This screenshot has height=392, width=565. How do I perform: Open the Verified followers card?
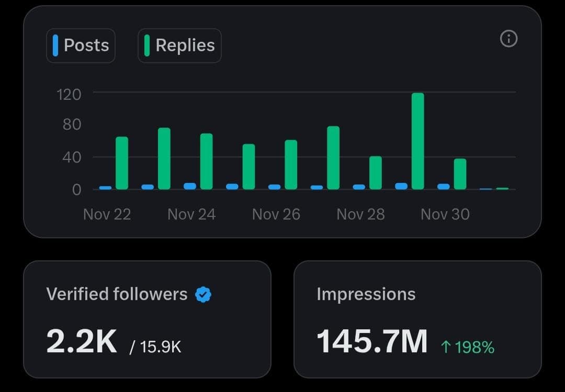[x=147, y=319]
